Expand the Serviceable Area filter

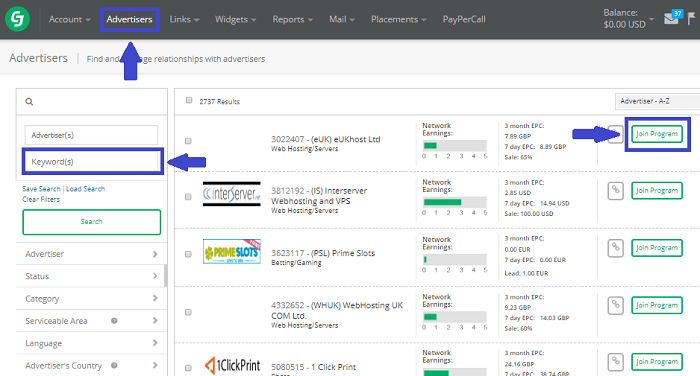click(92, 321)
